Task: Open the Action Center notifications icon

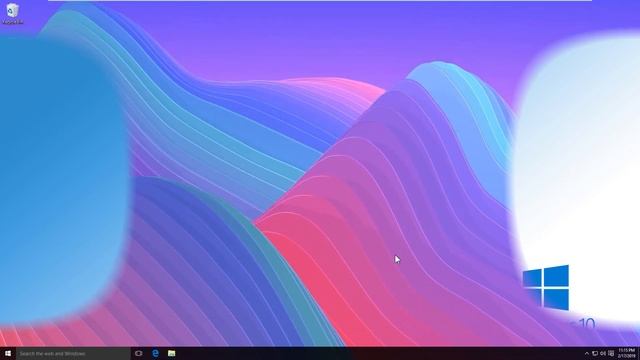Action: (x=611, y=353)
